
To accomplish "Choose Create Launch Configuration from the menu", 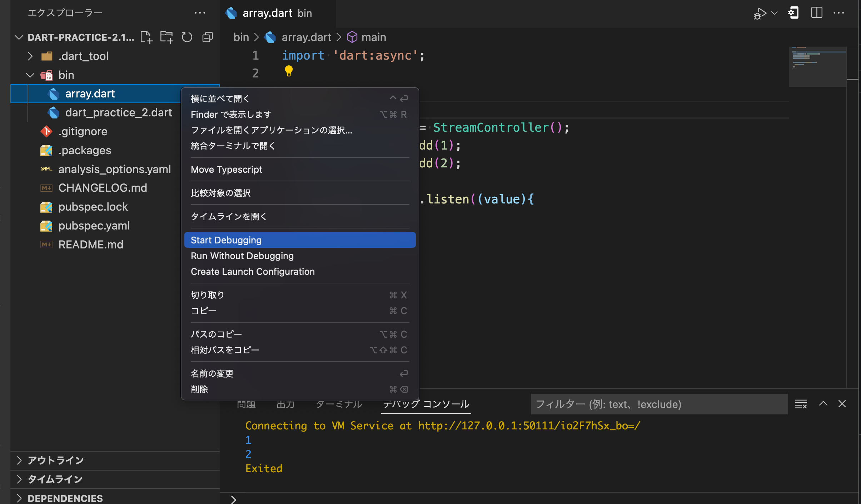I will [253, 271].
